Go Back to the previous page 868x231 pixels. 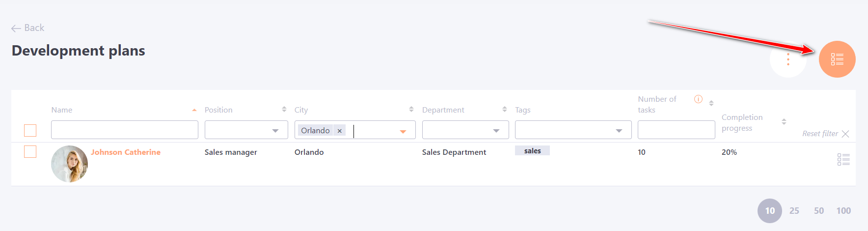pyautogui.click(x=28, y=28)
